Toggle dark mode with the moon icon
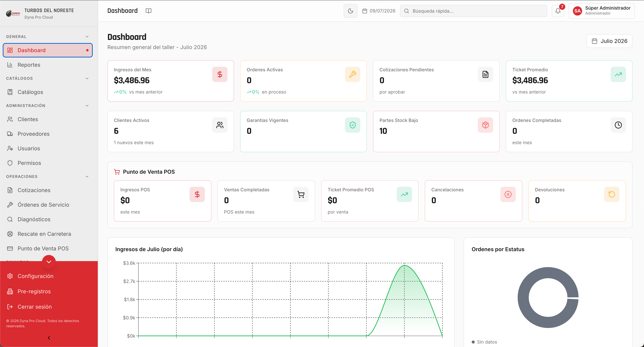644x347 pixels. click(350, 11)
